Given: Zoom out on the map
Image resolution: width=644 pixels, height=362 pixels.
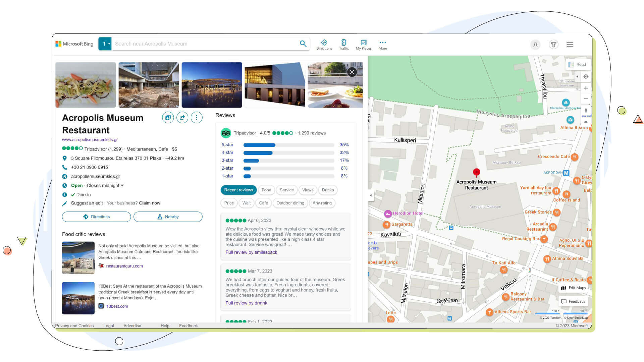Looking at the screenshot, I should pos(586,99).
